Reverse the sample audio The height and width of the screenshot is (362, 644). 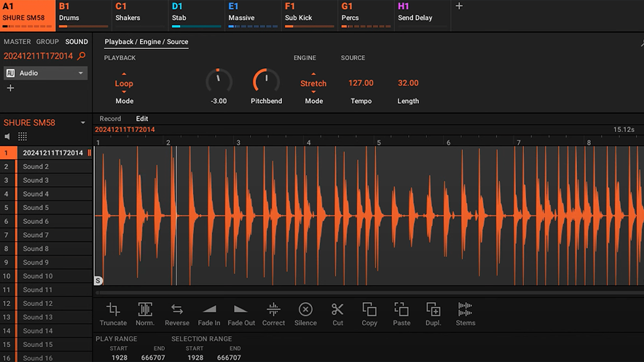click(x=177, y=309)
